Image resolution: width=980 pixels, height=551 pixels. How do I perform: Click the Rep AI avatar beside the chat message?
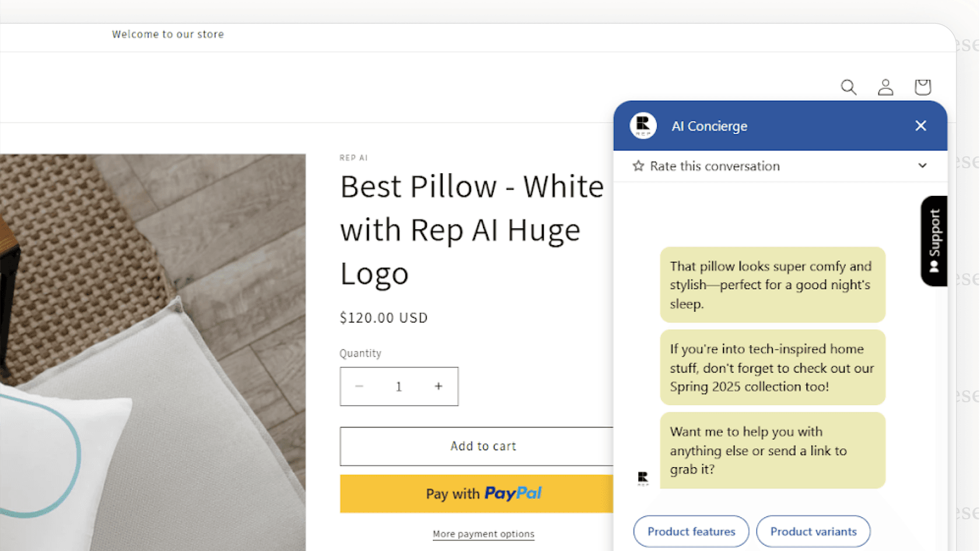tap(643, 478)
